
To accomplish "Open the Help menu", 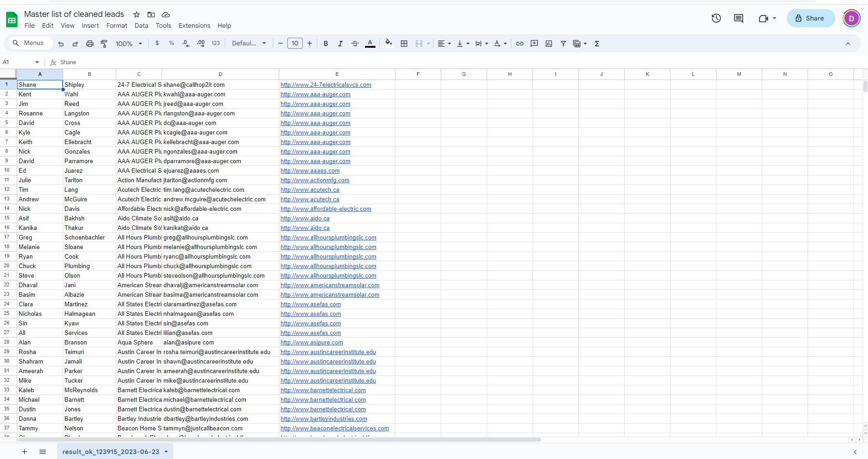I will (x=224, y=25).
